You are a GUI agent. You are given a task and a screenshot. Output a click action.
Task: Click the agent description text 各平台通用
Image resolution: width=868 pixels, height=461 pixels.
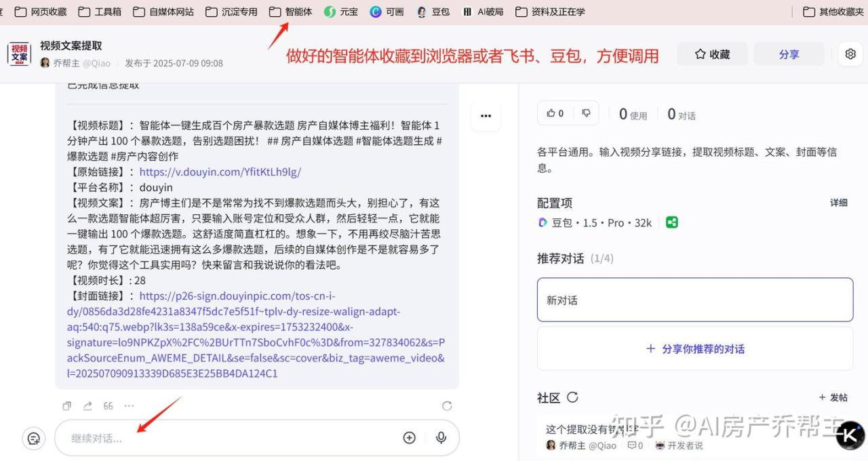tap(687, 159)
